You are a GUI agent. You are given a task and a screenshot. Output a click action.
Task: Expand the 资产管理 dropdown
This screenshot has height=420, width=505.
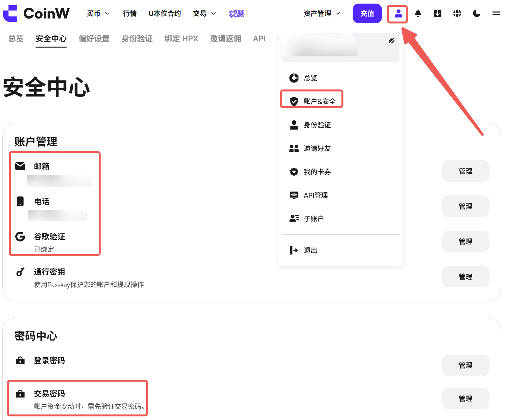point(322,13)
